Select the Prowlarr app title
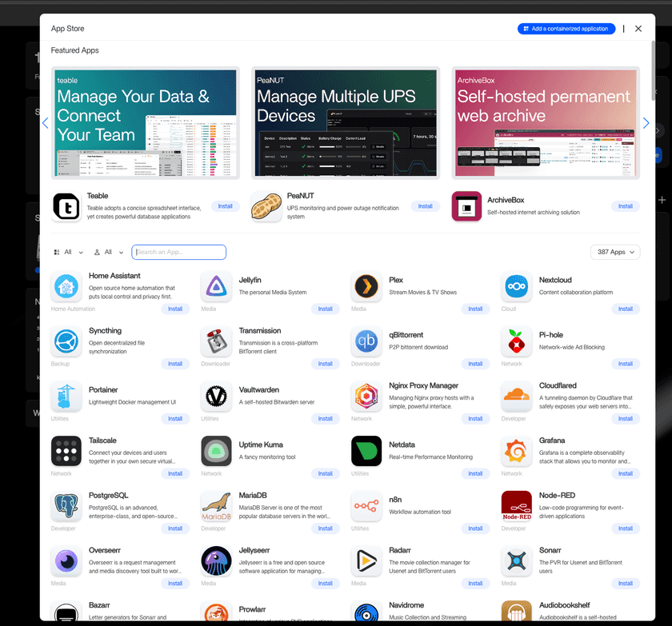The width and height of the screenshot is (672, 626). (x=252, y=609)
